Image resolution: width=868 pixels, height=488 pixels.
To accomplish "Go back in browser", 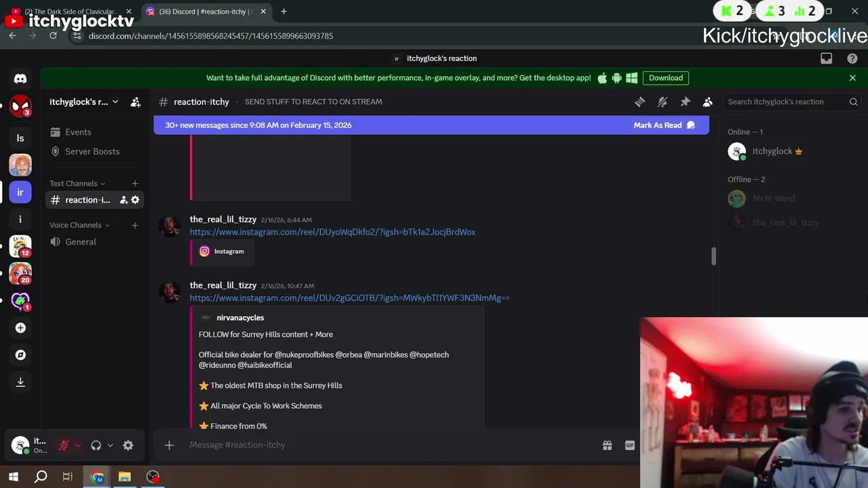I will coord(12,36).
